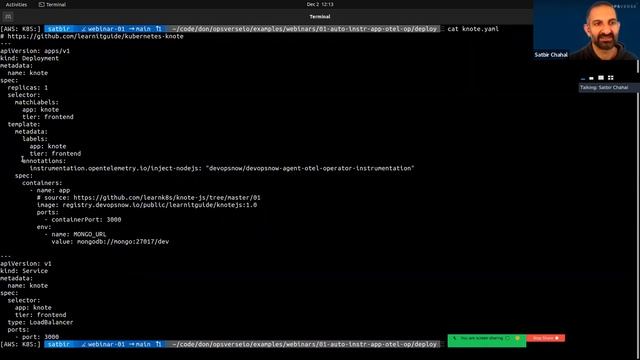The width and height of the screenshot is (640, 360).
Task: Click the containers: line
Action: coord(42,183)
